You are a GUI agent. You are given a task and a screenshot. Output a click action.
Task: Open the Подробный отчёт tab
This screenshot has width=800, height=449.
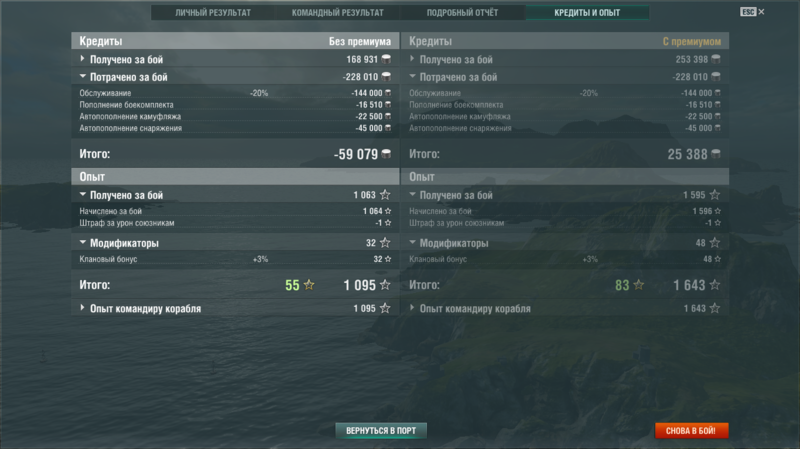click(x=462, y=12)
